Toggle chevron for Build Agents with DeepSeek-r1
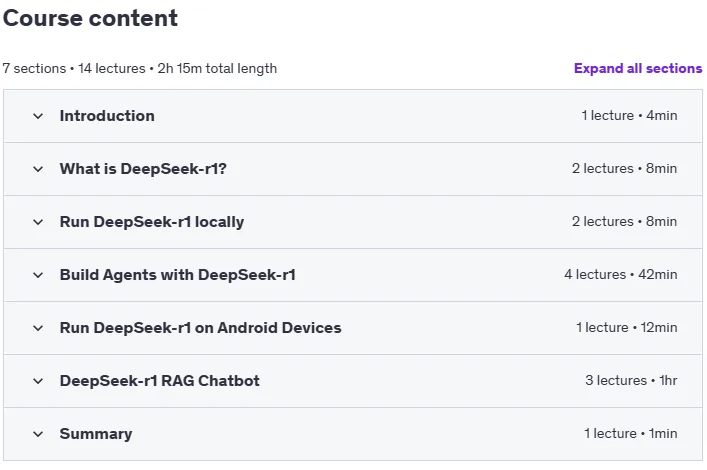This screenshot has width=707, height=470. pyautogui.click(x=38, y=275)
